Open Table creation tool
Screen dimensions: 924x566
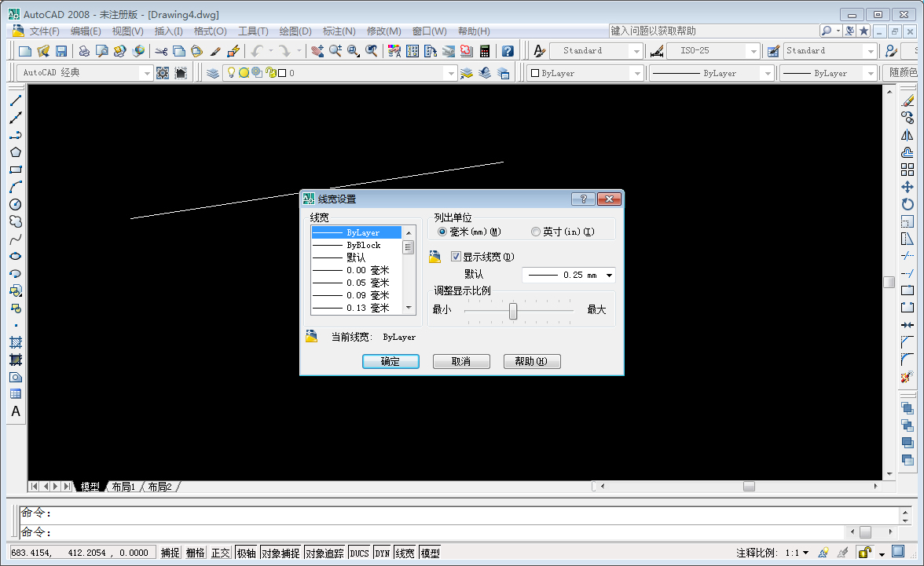[x=16, y=394]
